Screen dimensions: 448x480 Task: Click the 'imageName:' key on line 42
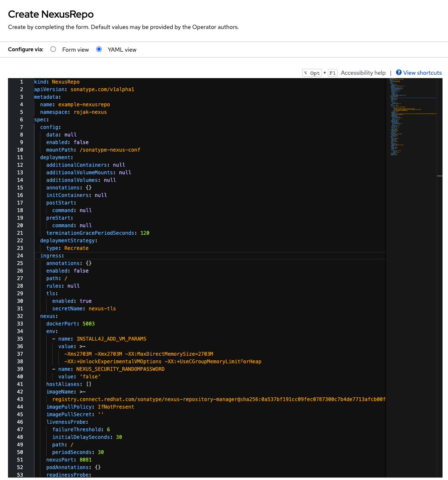point(61,392)
